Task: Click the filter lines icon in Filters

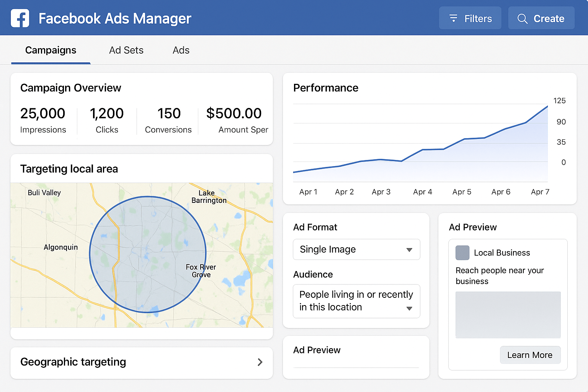Action: [453, 18]
